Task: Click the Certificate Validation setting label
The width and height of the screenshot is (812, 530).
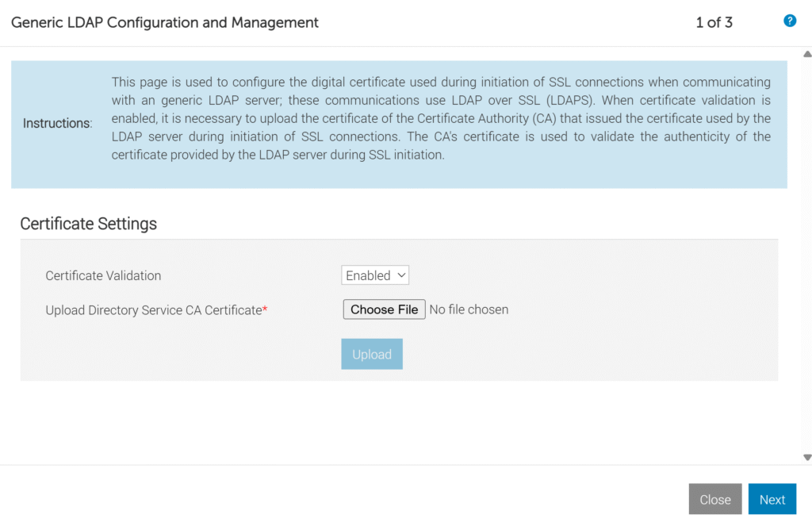Action: (103, 275)
